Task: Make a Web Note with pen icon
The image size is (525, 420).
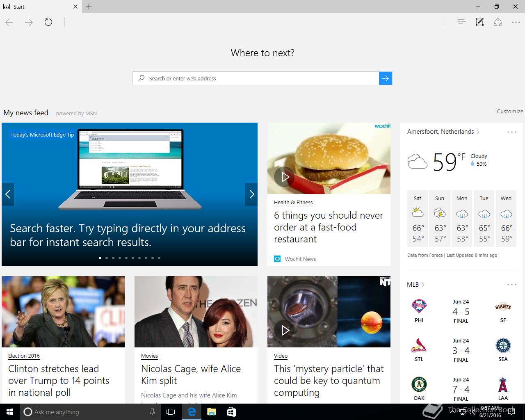Action: pos(479,22)
